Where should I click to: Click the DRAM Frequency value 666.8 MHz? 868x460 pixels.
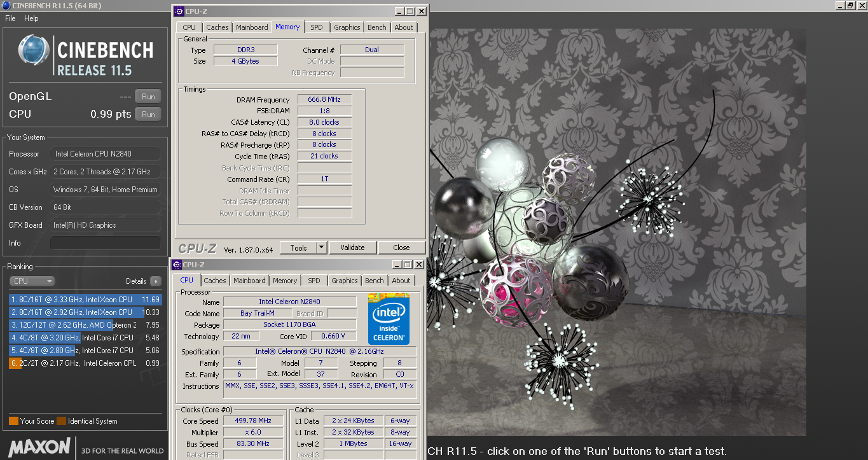324,100
